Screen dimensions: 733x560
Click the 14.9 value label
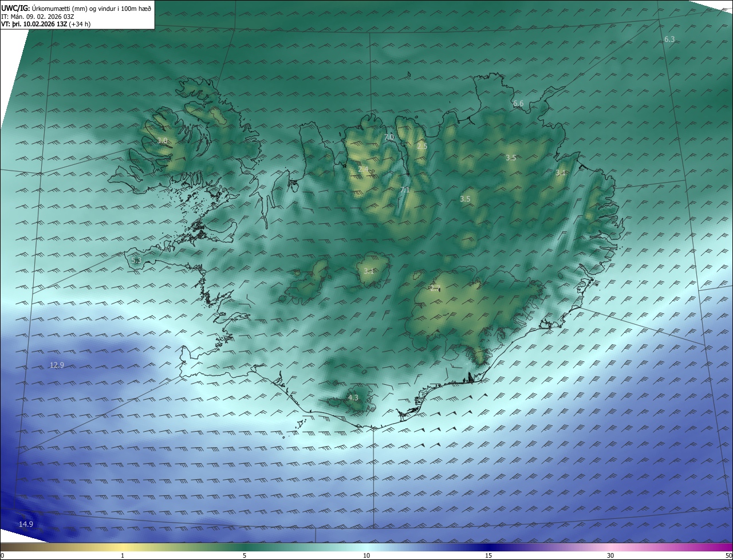(x=26, y=524)
